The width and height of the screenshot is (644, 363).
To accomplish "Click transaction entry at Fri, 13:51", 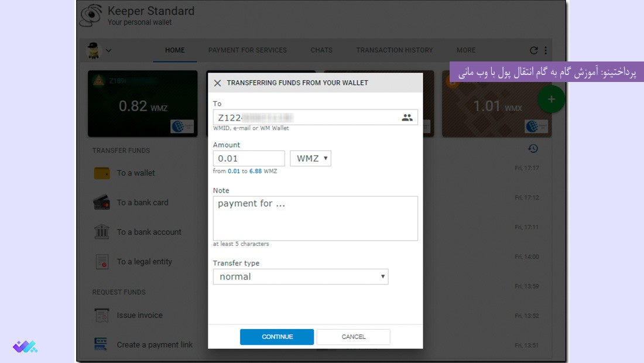I will (526, 345).
